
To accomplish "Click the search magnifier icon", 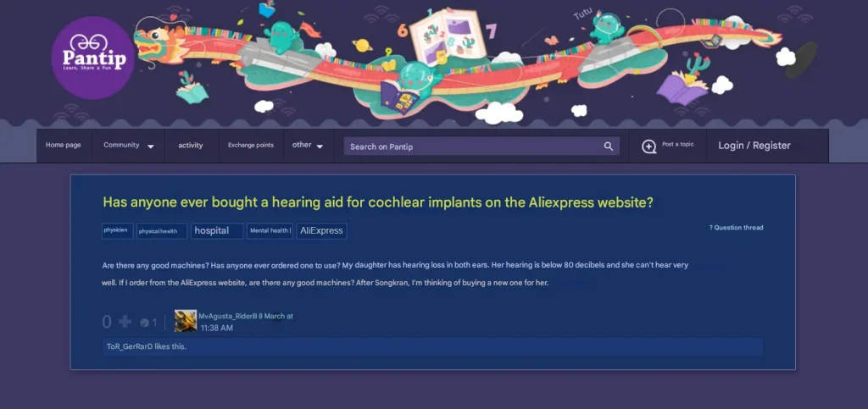I will pos(609,146).
